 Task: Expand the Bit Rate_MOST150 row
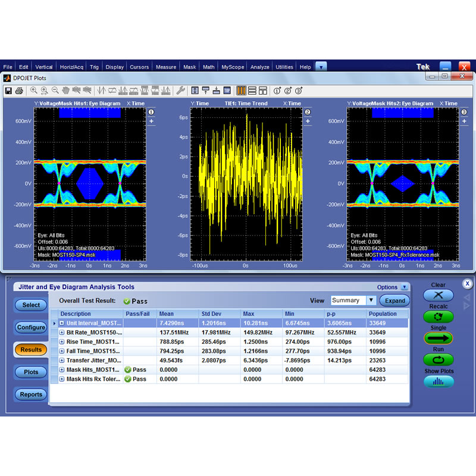point(62,333)
